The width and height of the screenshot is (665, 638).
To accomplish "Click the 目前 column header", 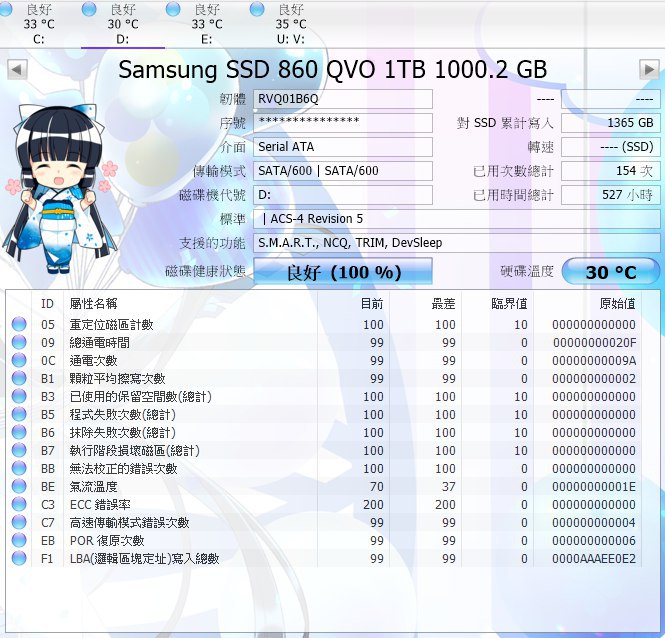I will pyautogui.click(x=353, y=304).
